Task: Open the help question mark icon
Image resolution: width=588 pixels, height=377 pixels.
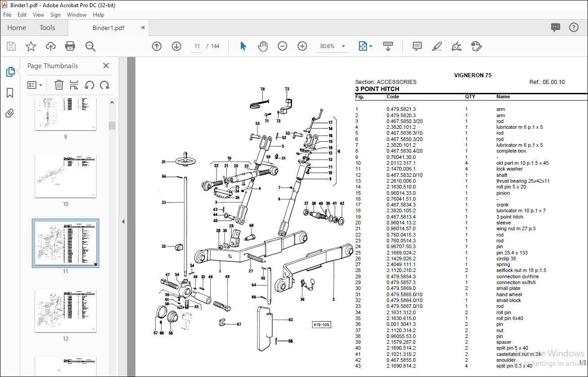Action: pos(574,27)
